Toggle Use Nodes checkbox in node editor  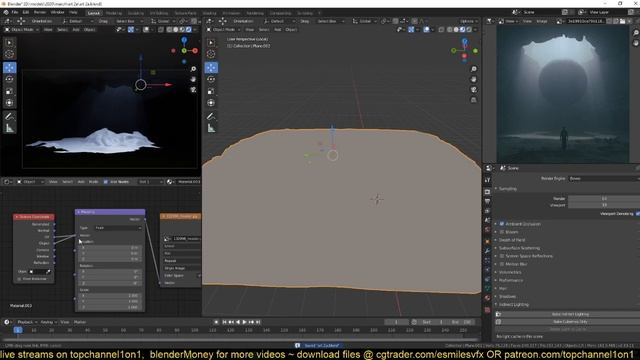tap(106, 182)
